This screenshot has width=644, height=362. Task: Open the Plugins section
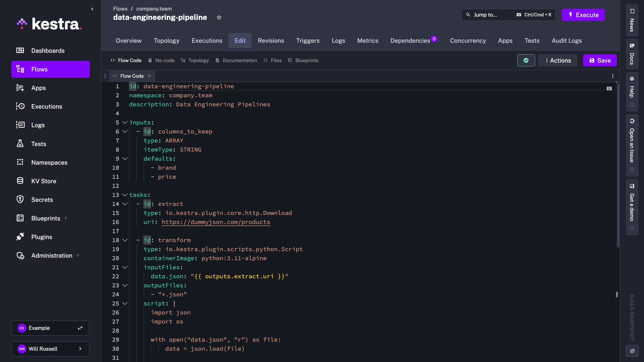click(x=41, y=237)
